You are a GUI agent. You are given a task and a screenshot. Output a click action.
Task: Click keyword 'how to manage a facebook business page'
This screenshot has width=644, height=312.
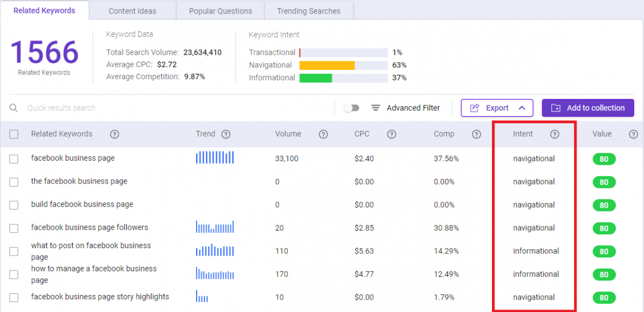[x=94, y=274]
